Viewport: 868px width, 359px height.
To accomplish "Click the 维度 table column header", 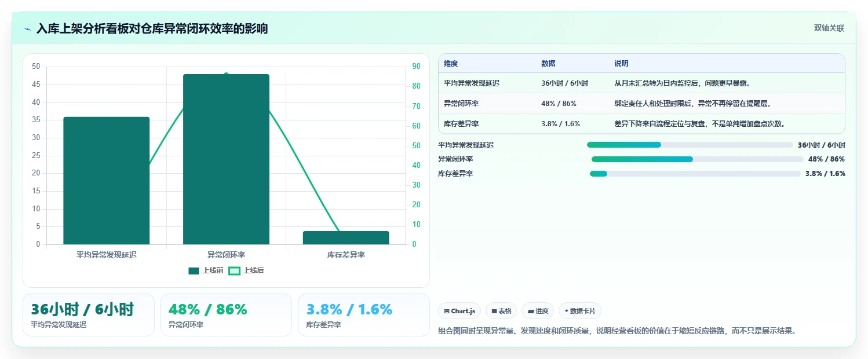I will (450, 64).
